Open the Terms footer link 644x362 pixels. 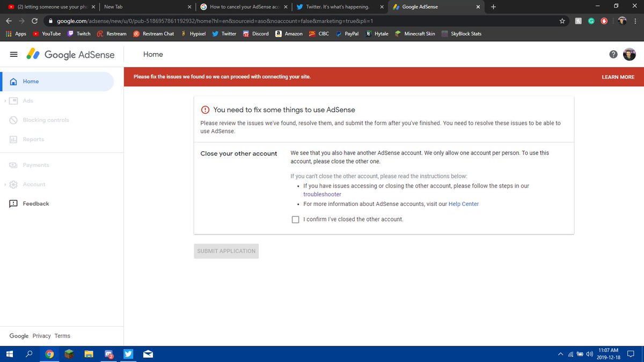point(62,336)
